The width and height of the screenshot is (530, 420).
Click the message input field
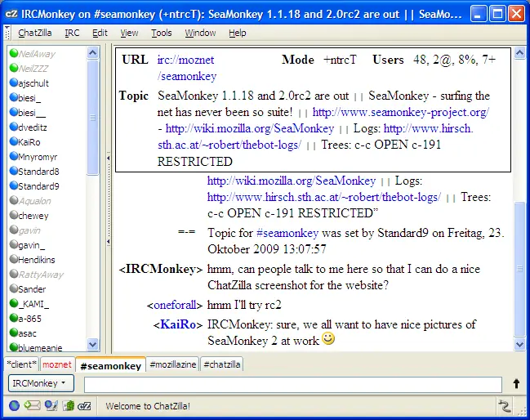pyautogui.click(x=293, y=385)
